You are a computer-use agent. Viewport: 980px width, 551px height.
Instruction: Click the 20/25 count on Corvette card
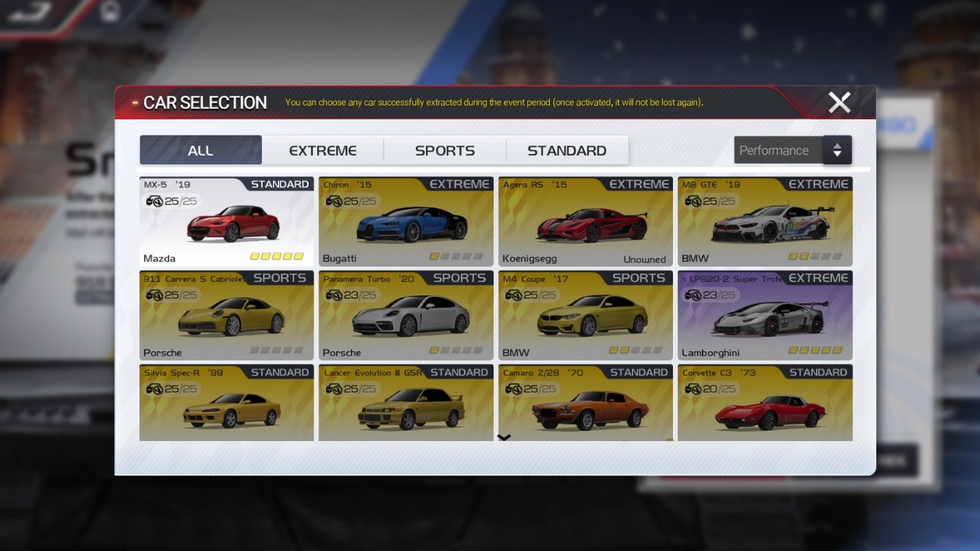coord(719,389)
